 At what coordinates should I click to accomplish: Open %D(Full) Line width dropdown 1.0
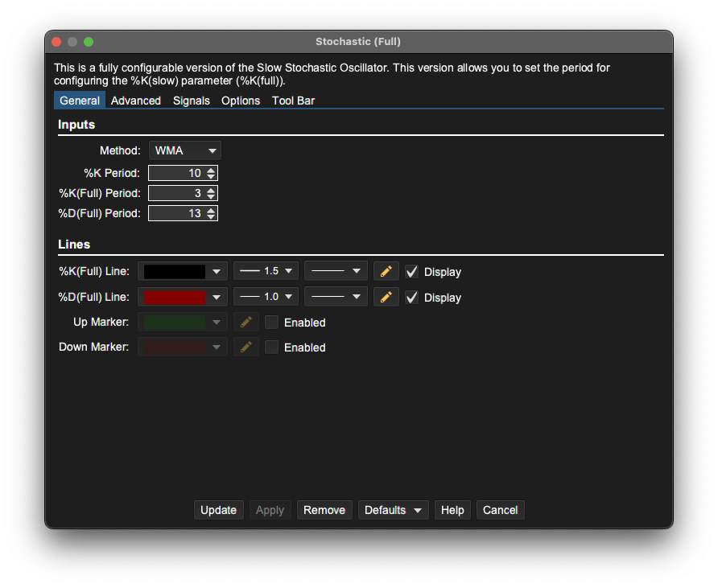tap(266, 297)
